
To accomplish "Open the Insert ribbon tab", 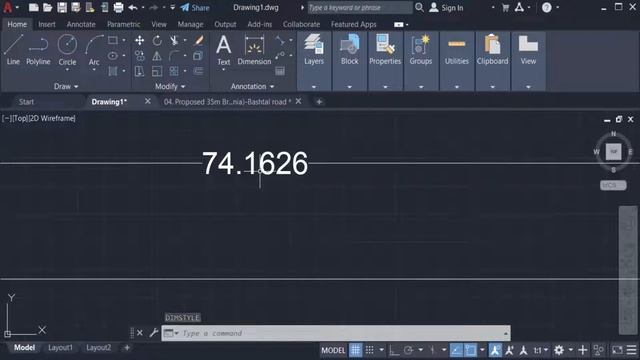I will (x=47, y=24).
